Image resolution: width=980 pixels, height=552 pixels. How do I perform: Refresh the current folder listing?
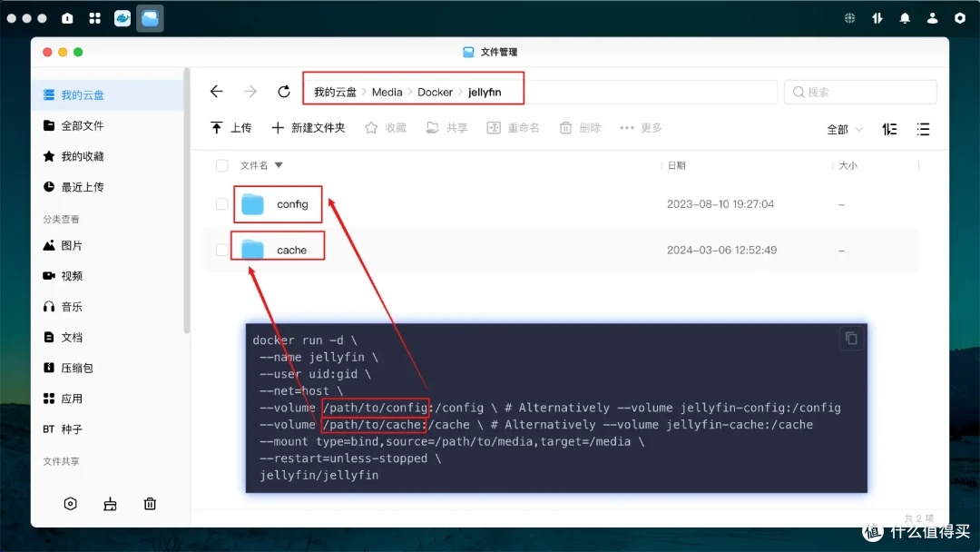[284, 92]
